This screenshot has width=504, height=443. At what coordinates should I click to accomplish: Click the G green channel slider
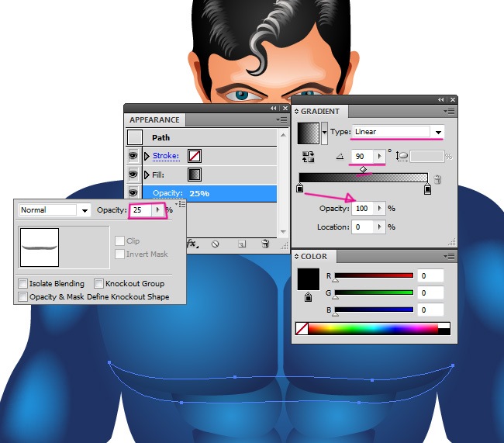[374, 292]
